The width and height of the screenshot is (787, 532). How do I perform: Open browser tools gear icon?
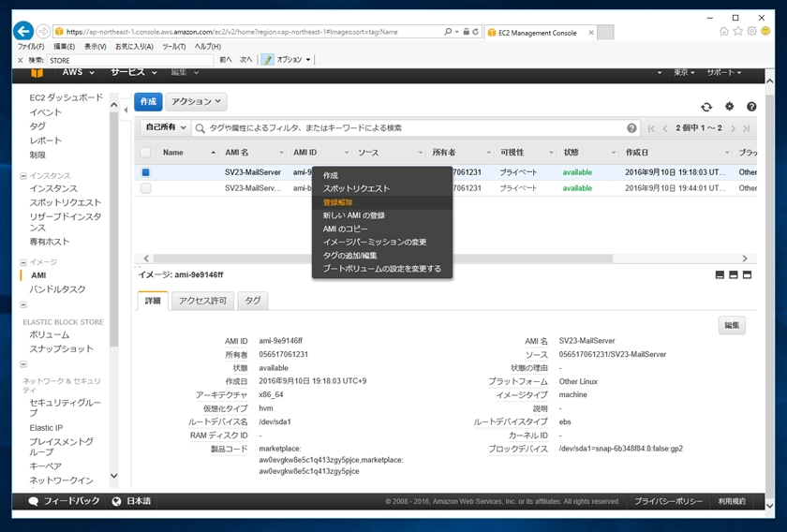point(751,31)
